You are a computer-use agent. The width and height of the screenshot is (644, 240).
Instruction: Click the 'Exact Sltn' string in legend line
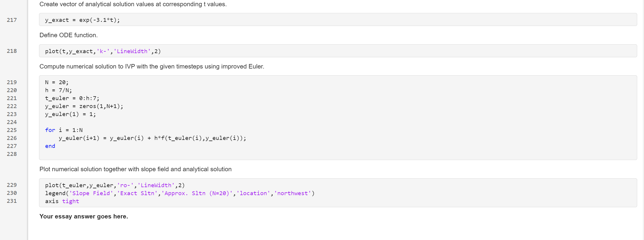coord(137,193)
